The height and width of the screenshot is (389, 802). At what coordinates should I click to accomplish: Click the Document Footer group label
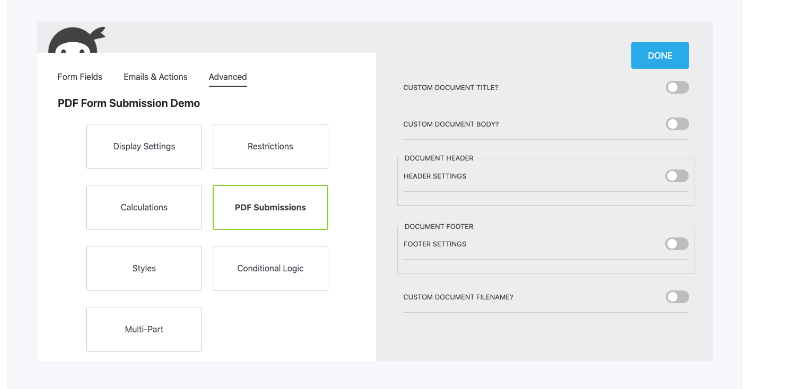(x=439, y=226)
